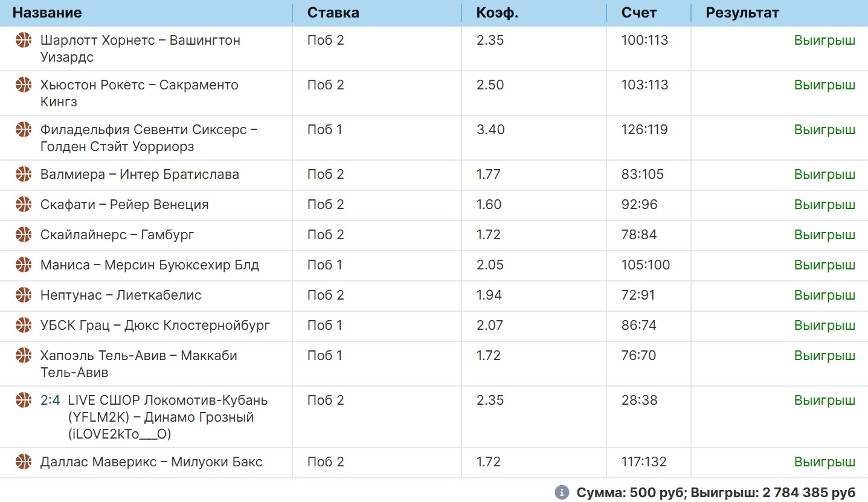The image size is (868, 502).
Task: Open УБСК Грац – Дюкс Клостернойбург match
Action: (155, 326)
